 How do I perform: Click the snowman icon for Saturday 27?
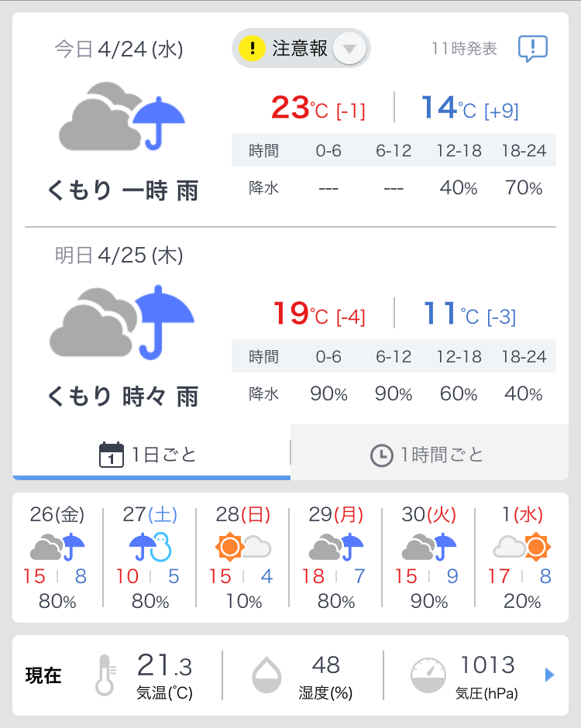click(161, 548)
